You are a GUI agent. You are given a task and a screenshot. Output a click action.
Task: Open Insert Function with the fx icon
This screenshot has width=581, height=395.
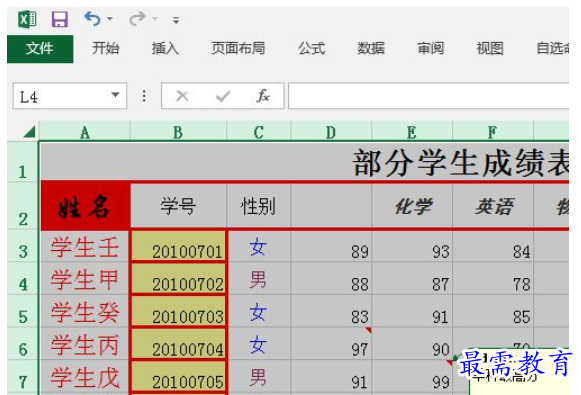[263, 96]
